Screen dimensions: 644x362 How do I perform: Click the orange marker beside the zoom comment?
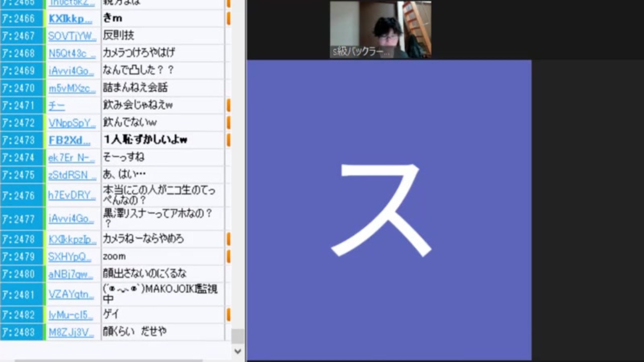pos(229,256)
